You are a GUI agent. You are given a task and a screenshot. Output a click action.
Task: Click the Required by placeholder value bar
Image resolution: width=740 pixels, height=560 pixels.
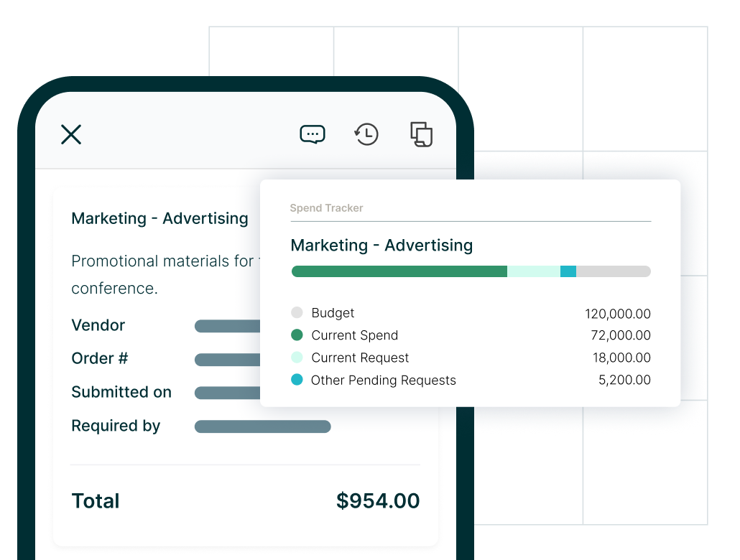(x=262, y=426)
